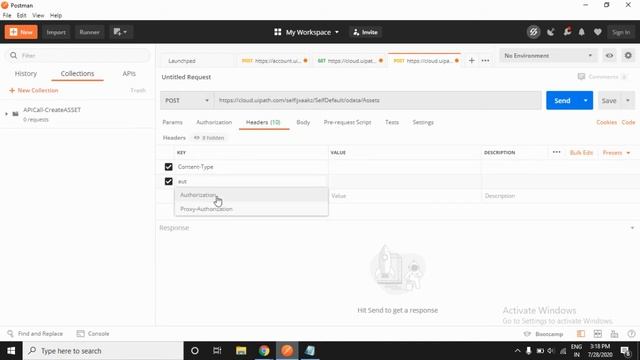
Task: Choose the Proxy-Authorization autocomplete suggestion
Action: [x=251, y=209]
